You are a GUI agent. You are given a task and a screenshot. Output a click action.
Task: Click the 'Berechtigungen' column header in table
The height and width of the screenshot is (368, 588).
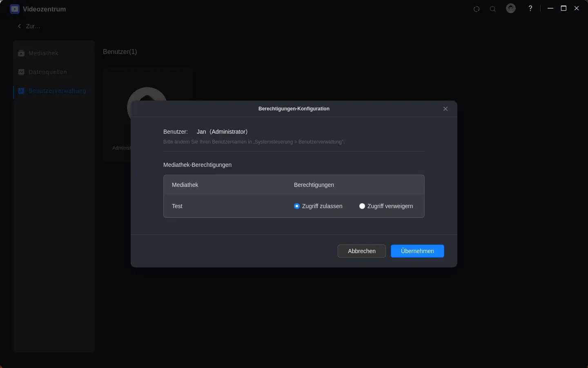[x=314, y=185]
